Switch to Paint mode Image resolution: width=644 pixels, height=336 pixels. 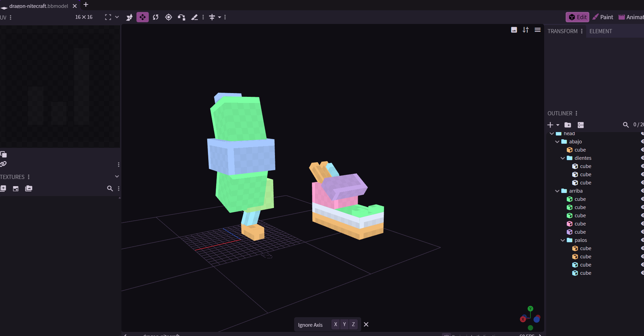click(x=603, y=17)
